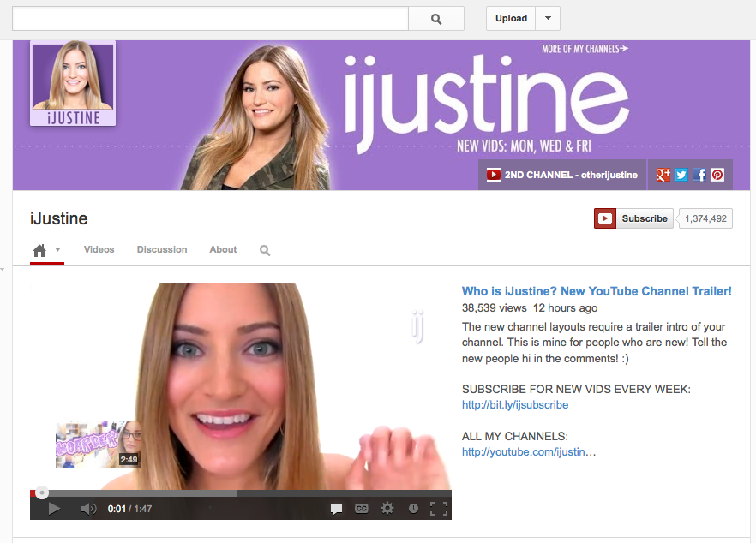Open the Facebook social link

pos(699,175)
